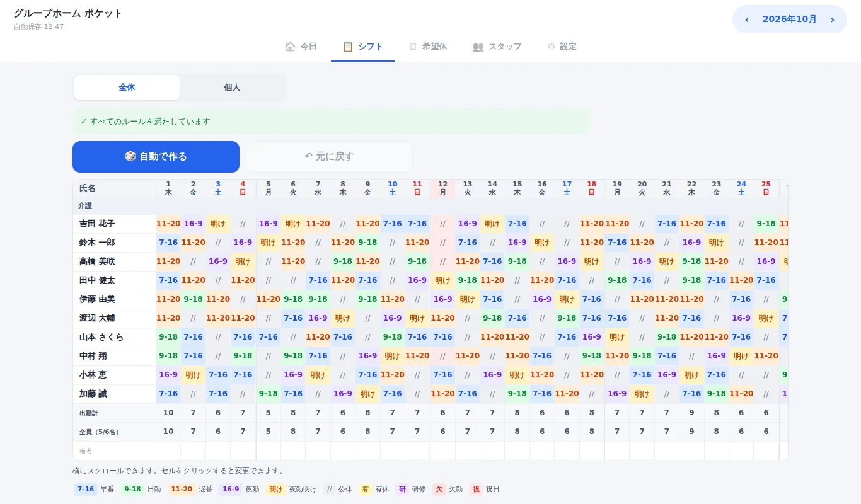Click the 備考 cell for day 1
This screenshot has height=504, width=861.
(168, 451)
